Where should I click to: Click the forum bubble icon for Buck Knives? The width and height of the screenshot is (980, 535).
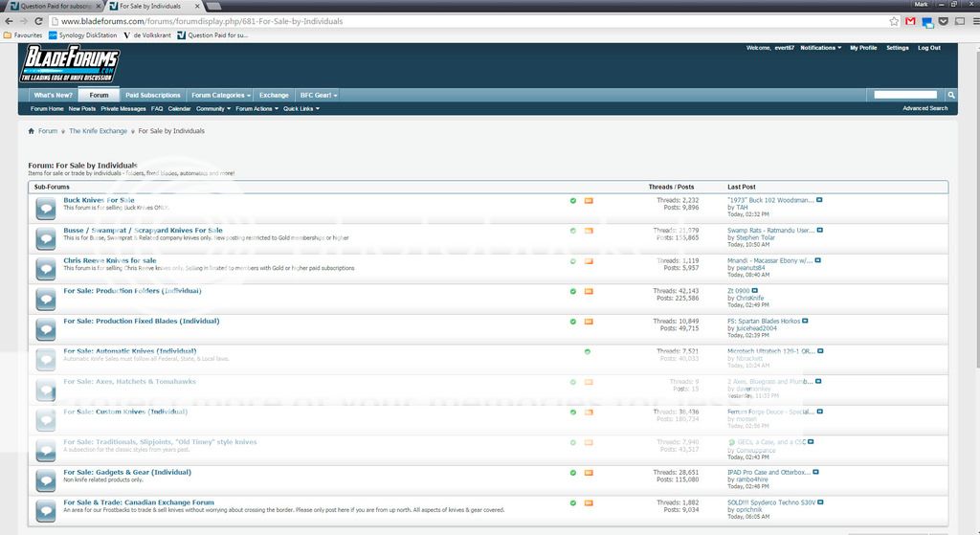[x=46, y=208]
